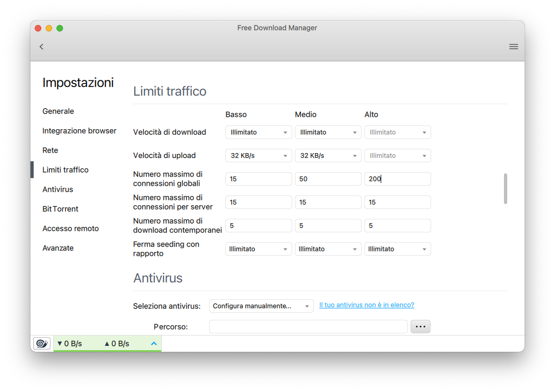Click the 'Velocità di upload' label
Screen dimensions: 555x392
[x=164, y=155]
